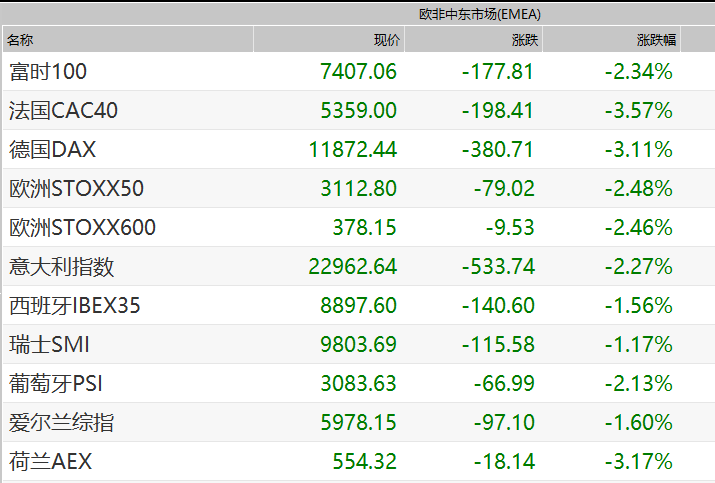
Task: Sort by the 现价 column header
Action: click(386, 40)
